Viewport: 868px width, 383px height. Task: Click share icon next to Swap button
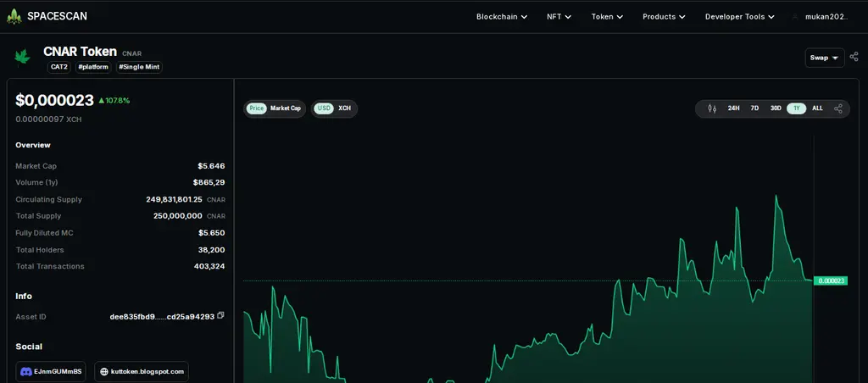(x=854, y=57)
